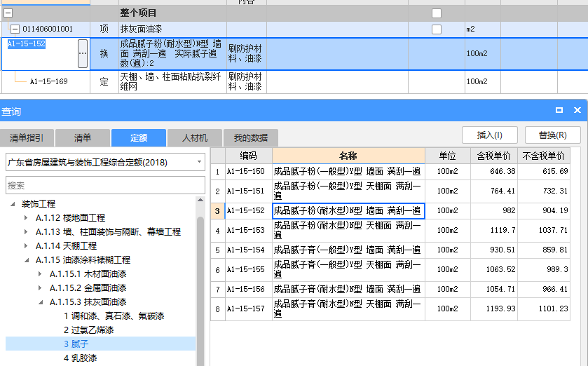This screenshot has width=588, height=366.
Task: Switch to the 清单 tab
Action: click(x=83, y=138)
